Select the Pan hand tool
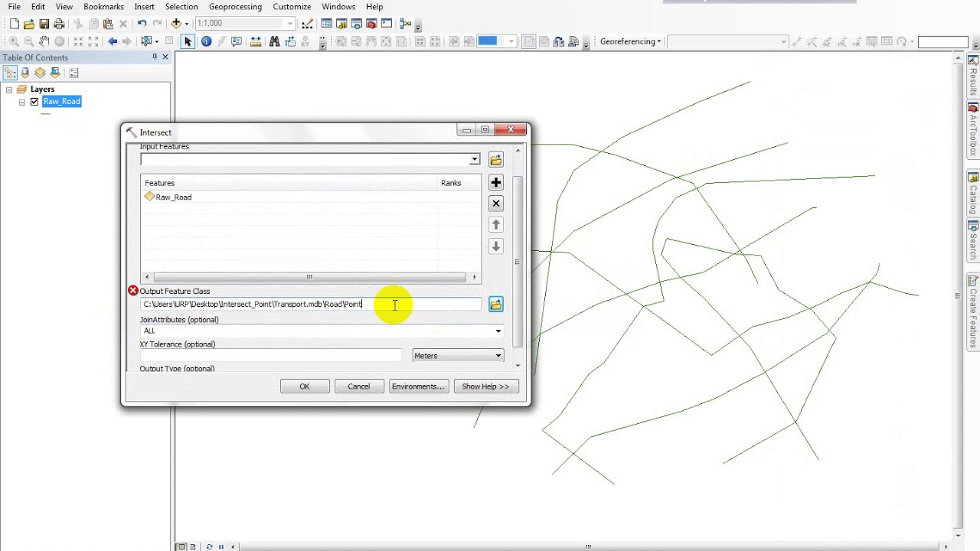 pyautogui.click(x=44, y=41)
